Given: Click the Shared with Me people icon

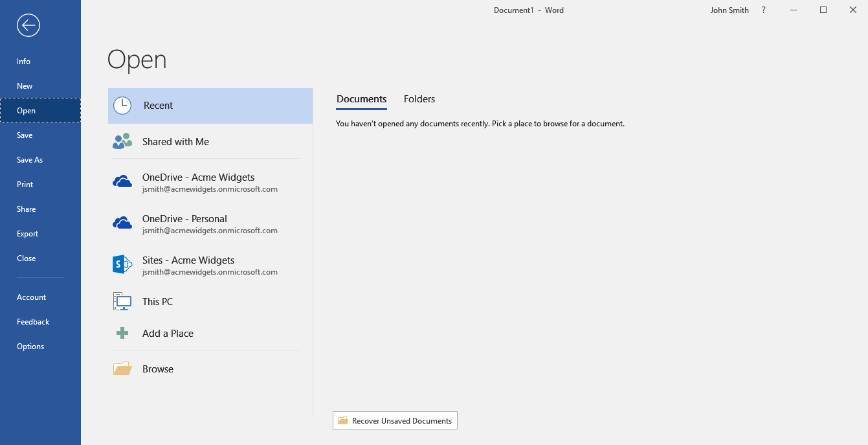Looking at the screenshot, I should pos(122,142).
